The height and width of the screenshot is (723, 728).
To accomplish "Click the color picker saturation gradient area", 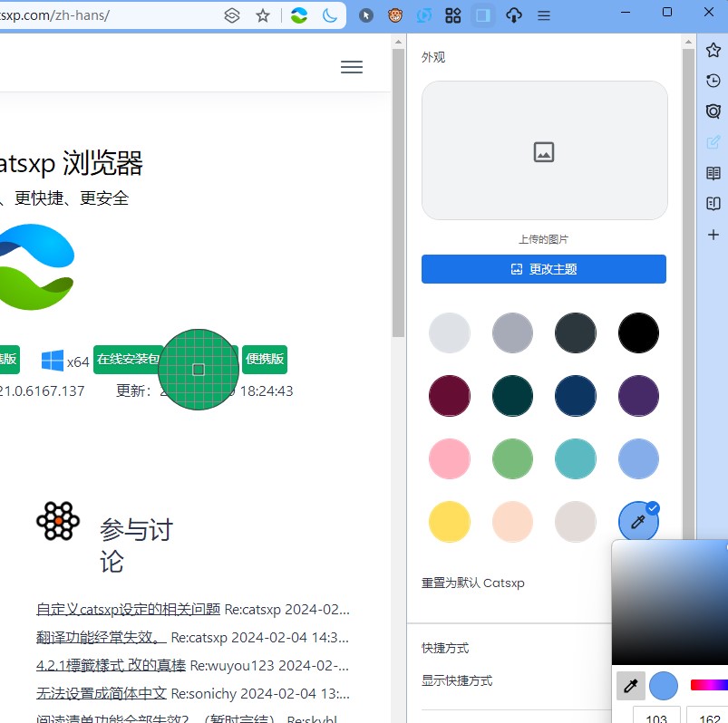I will coord(670,602).
